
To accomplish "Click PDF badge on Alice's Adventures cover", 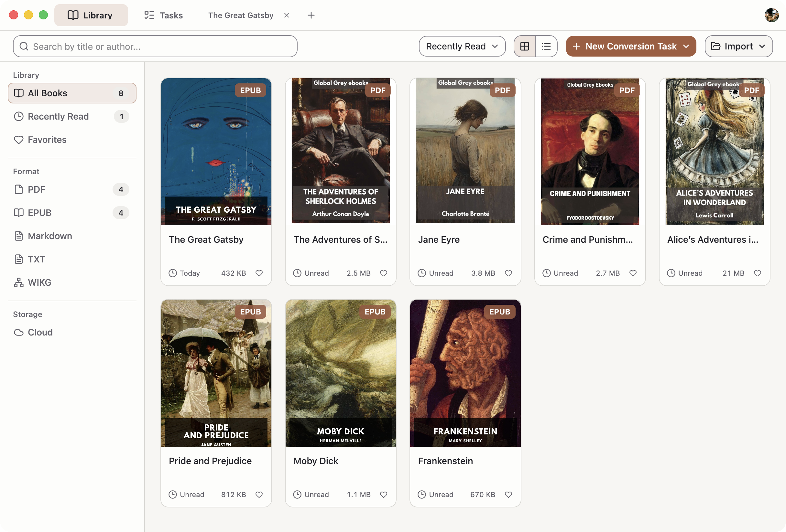I will 751,90.
